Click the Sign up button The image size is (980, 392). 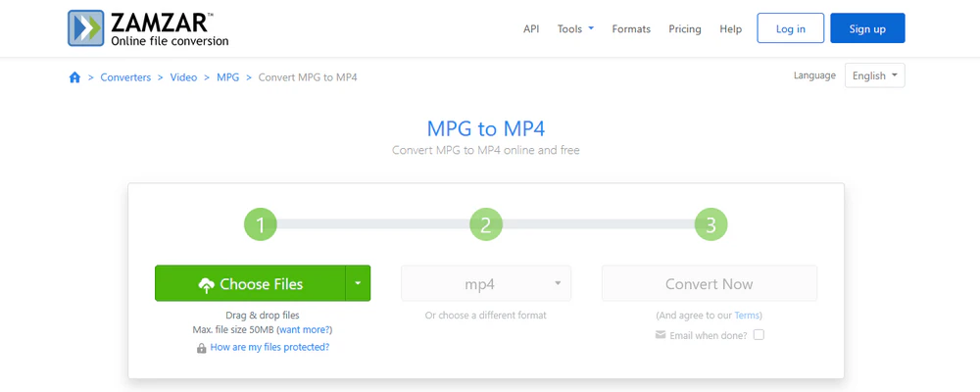click(x=867, y=28)
